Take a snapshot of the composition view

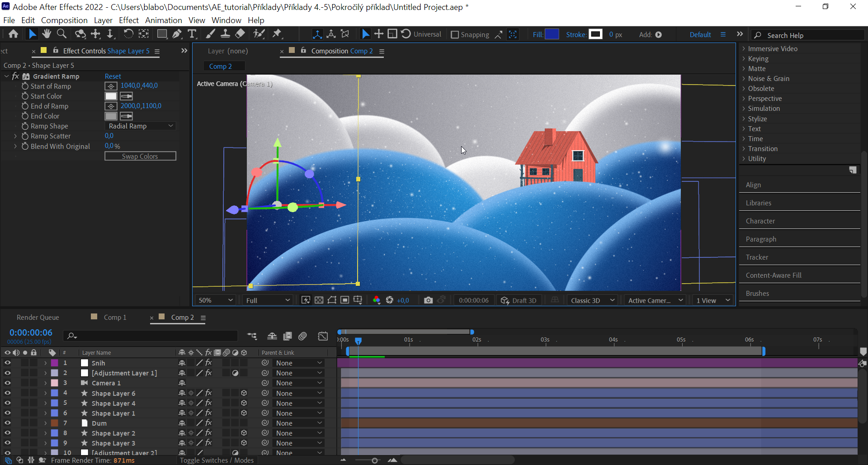(x=428, y=300)
